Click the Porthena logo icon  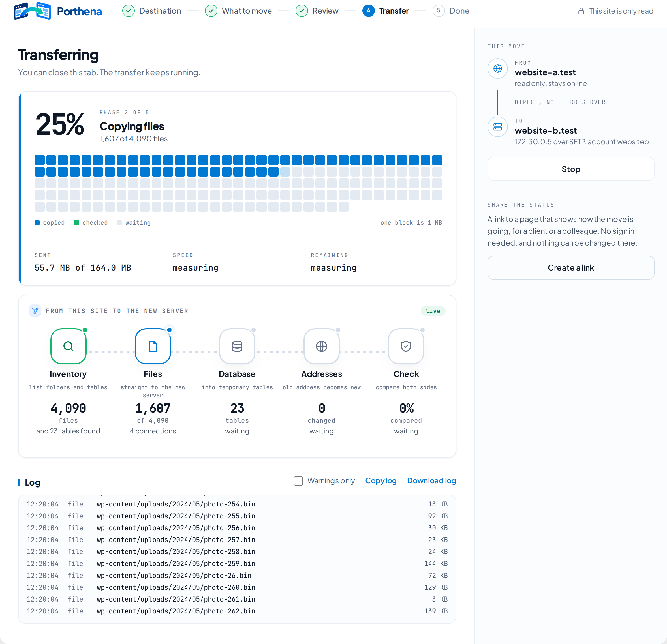[x=32, y=11]
